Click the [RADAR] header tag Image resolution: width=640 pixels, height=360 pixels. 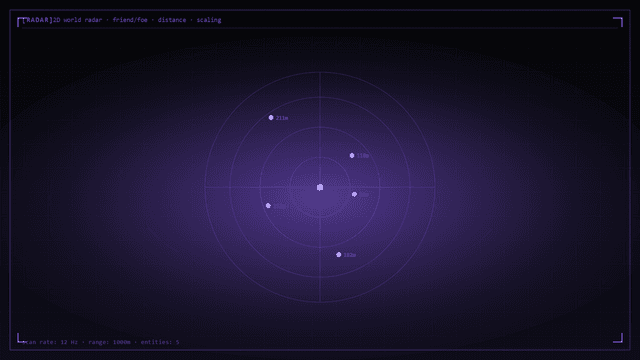38,20
